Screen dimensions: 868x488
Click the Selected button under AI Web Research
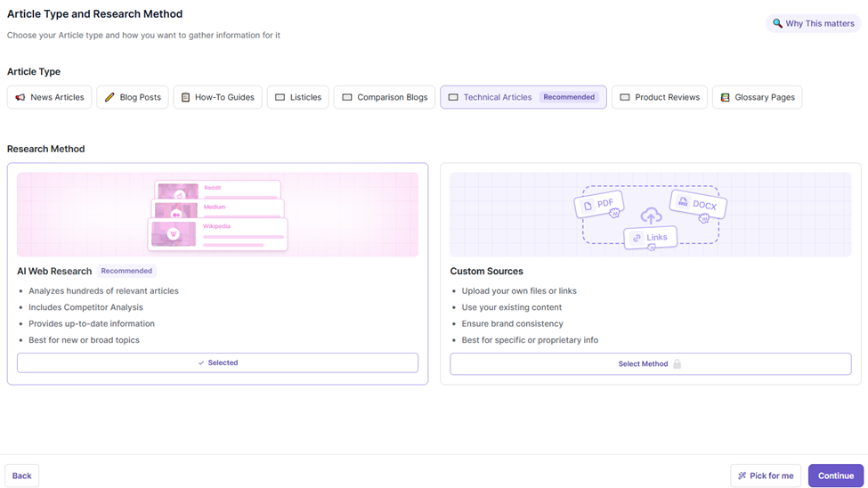click(x=217, y=362)
